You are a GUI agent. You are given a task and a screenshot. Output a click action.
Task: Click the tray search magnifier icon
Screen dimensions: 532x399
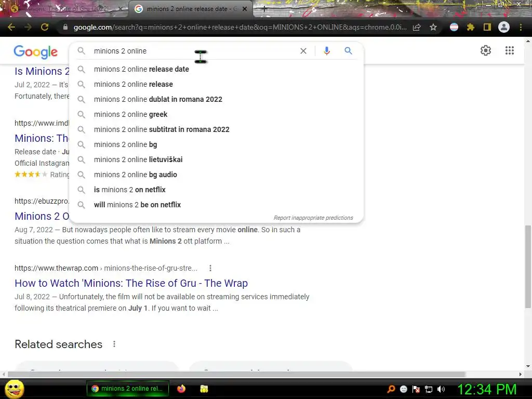pyautogui.click(x=391, y=389)
